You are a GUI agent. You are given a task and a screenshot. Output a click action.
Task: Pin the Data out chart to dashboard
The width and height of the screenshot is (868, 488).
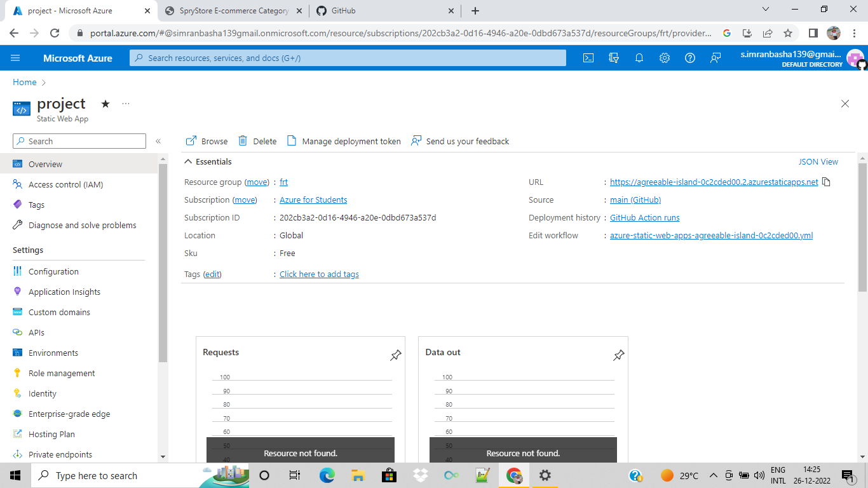tap(618, 355)
